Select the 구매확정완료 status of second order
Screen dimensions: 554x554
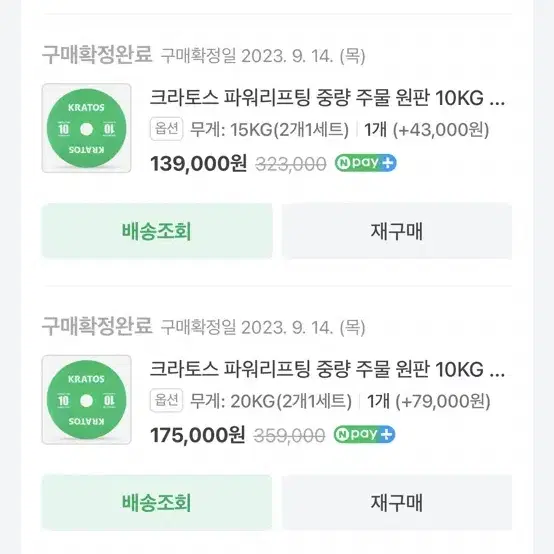pyautogui.click(x=97, y=326)
